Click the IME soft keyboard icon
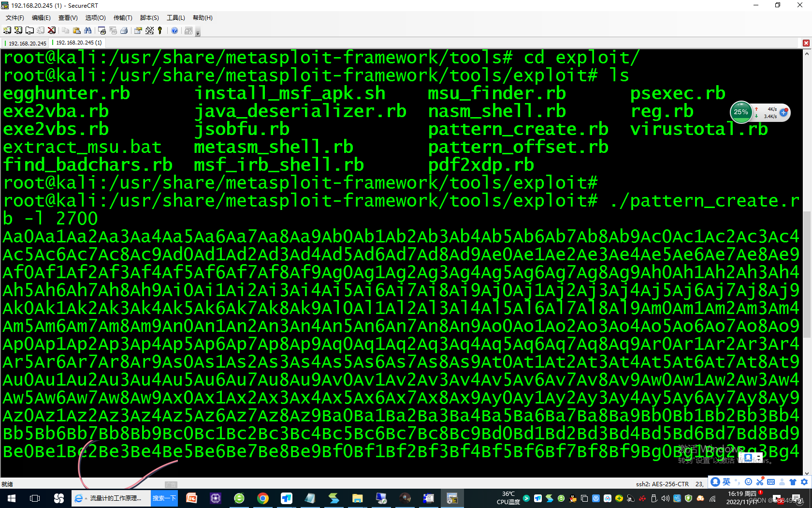The width and height of the screenshot is (812, 508). point(771,482)
